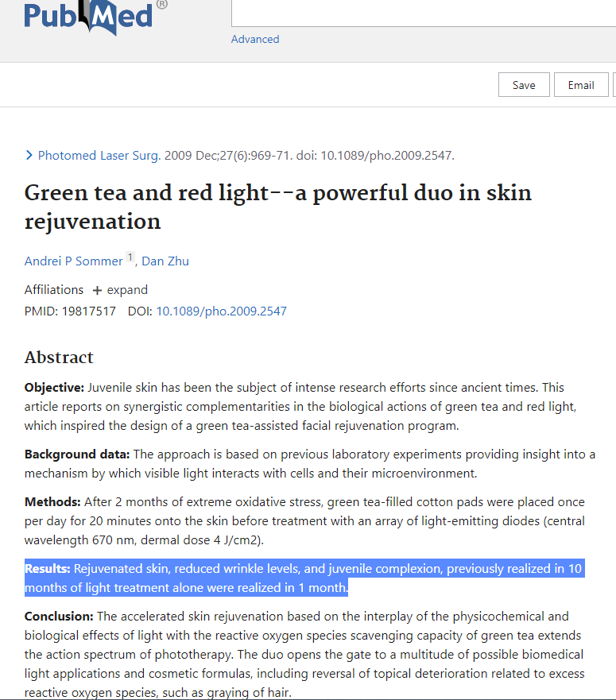Image resolution: width=616 pixels, height=700 pixels.
Task: Click the PMID: 19817517 text
Action: click(x=70, y=311)
